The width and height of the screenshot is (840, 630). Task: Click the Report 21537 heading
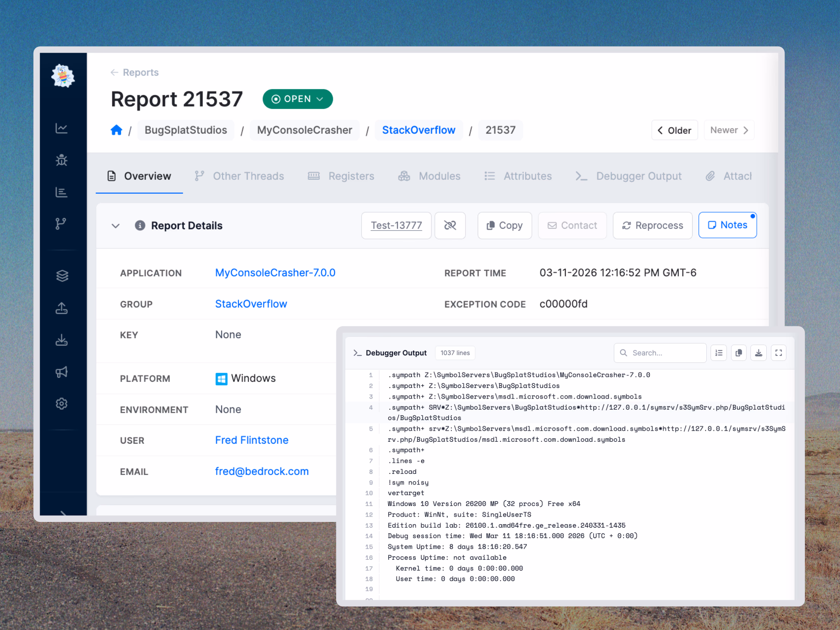(177, 99)
